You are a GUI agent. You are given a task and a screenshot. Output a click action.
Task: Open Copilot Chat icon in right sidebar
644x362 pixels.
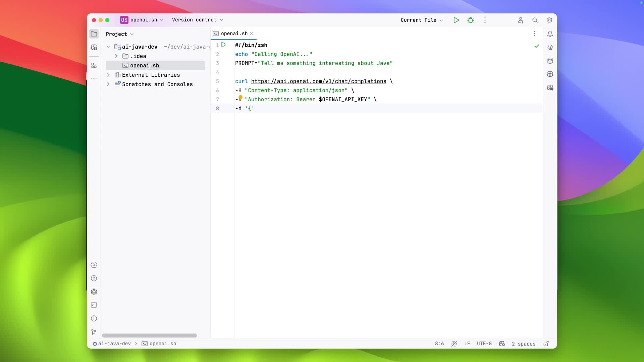click(x=550, y=87)
